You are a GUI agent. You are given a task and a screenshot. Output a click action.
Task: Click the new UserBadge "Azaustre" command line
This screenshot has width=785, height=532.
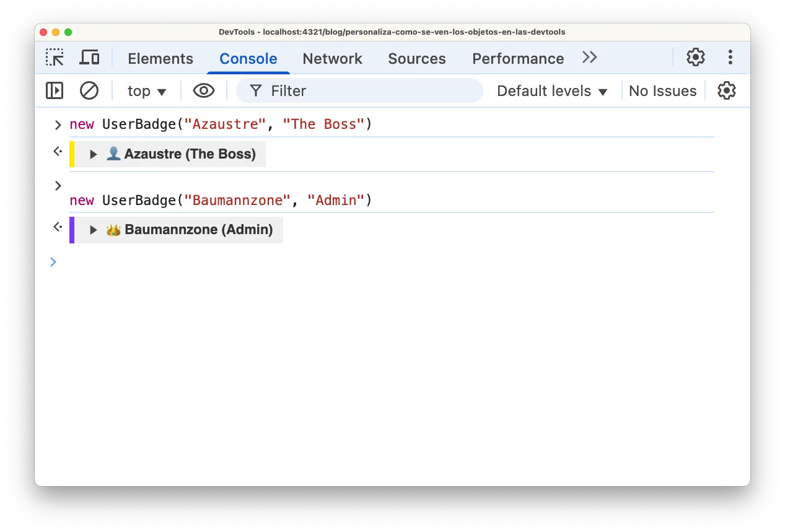[x=221, y=124]
